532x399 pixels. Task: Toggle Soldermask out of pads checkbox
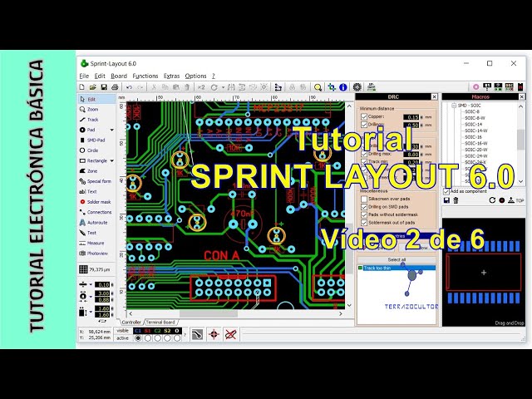[x=364, y=223]
